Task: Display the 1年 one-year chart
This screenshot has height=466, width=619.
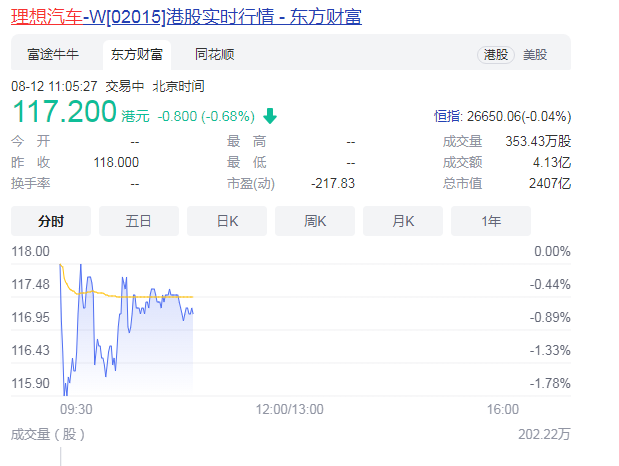Action: tap(491, 221)
